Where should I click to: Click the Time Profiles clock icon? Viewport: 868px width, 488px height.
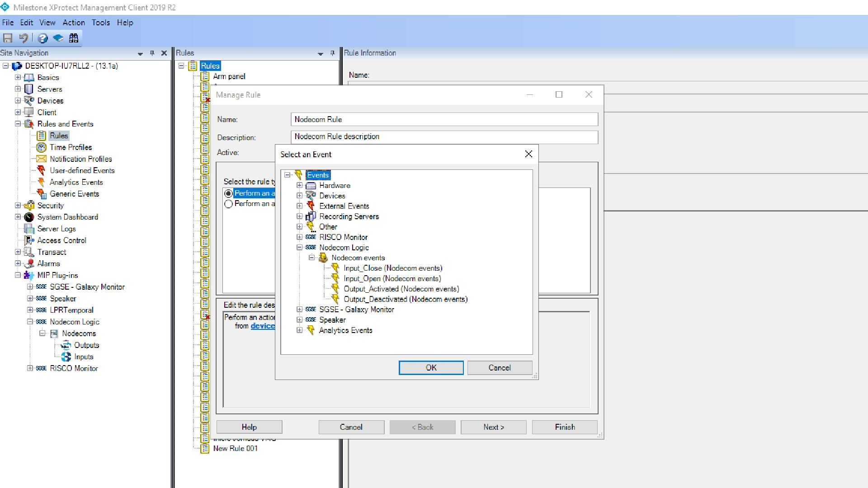pyautogui.click(x=42, y=147)
